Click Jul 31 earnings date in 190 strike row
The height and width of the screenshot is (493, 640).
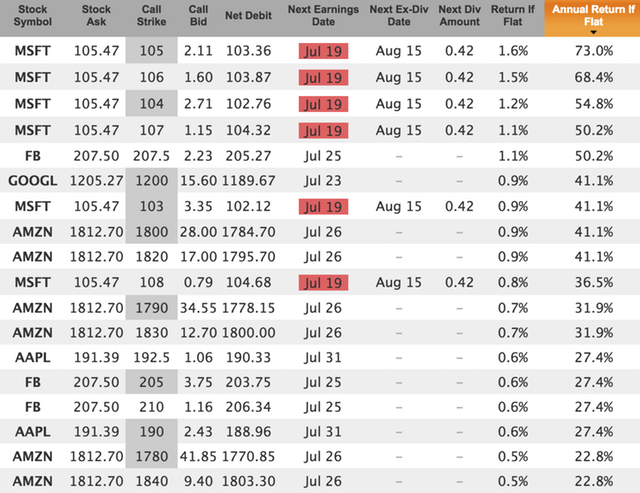coord(322,431)
